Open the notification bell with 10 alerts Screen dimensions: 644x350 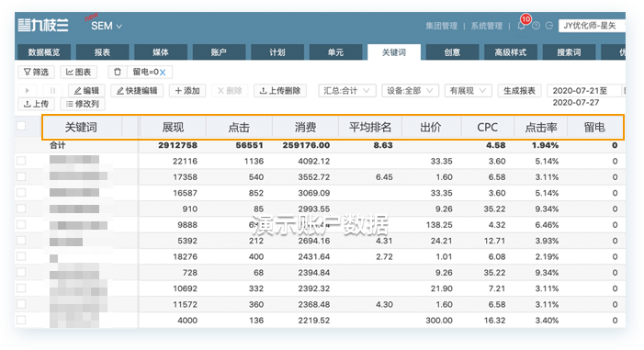tap(522, 26)
